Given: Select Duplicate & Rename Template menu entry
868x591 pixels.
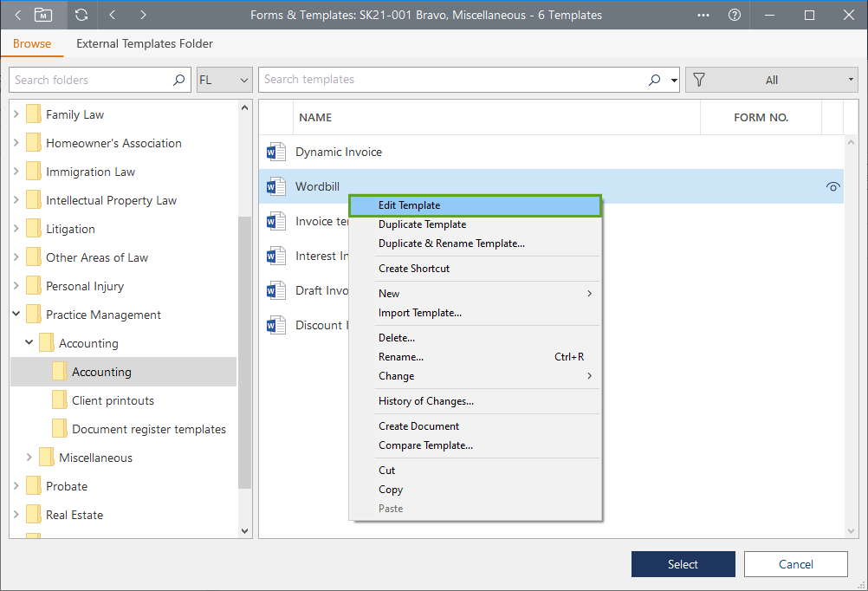Looking at the screenshot, I should point(451,244).
